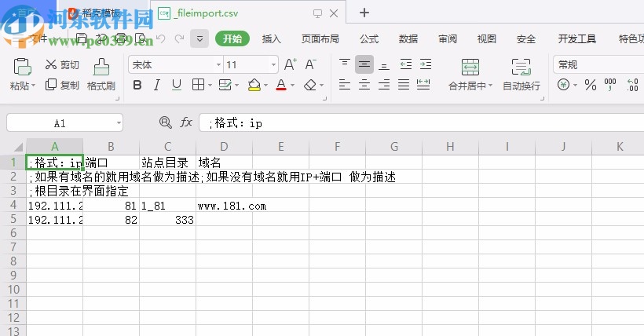Expand quick access toolbar dropdown
The width and height of the screenshot is (644, 336).
tap(199, 39)
